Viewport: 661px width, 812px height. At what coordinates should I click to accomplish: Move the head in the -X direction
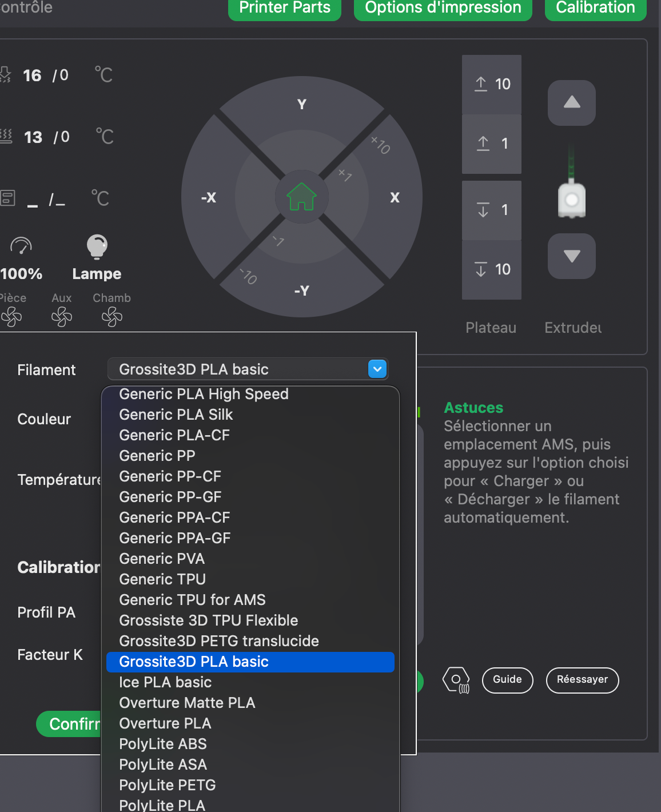click(x=209, y=197)
